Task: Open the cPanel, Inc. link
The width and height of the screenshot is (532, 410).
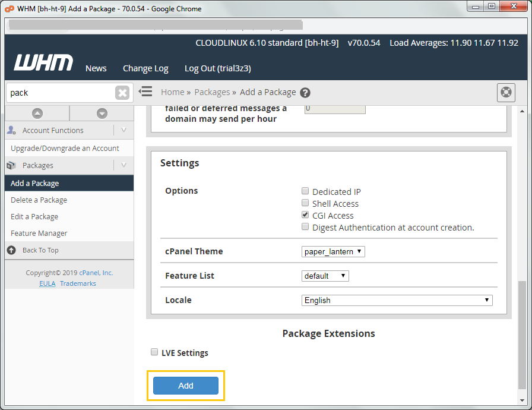Action: pos(96,273)
